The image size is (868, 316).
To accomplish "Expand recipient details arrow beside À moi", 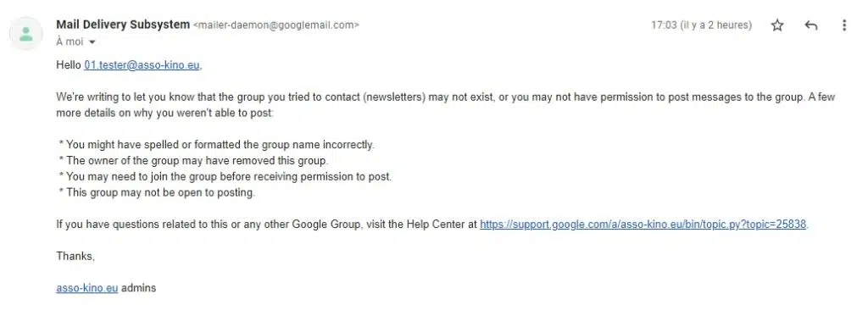I will coord(92,42).
